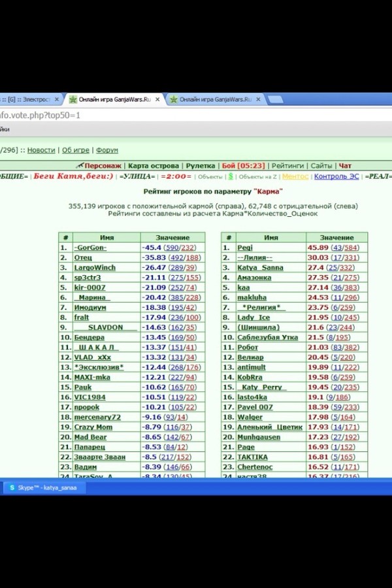The width and height of the screenshot is (392, 588).
Task: Open player Бендера profile
Action: coord(90,337)
